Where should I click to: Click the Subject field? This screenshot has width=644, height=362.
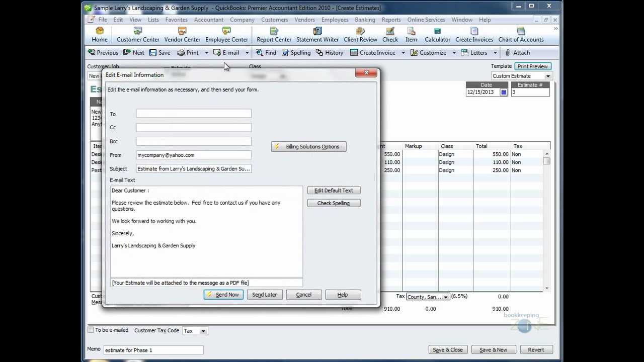point(194,169)
